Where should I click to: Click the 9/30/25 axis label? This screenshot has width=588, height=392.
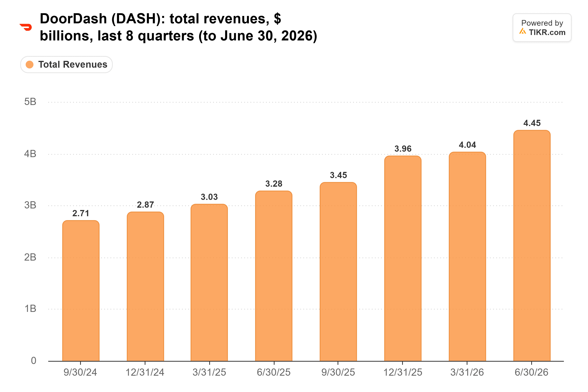338,372
